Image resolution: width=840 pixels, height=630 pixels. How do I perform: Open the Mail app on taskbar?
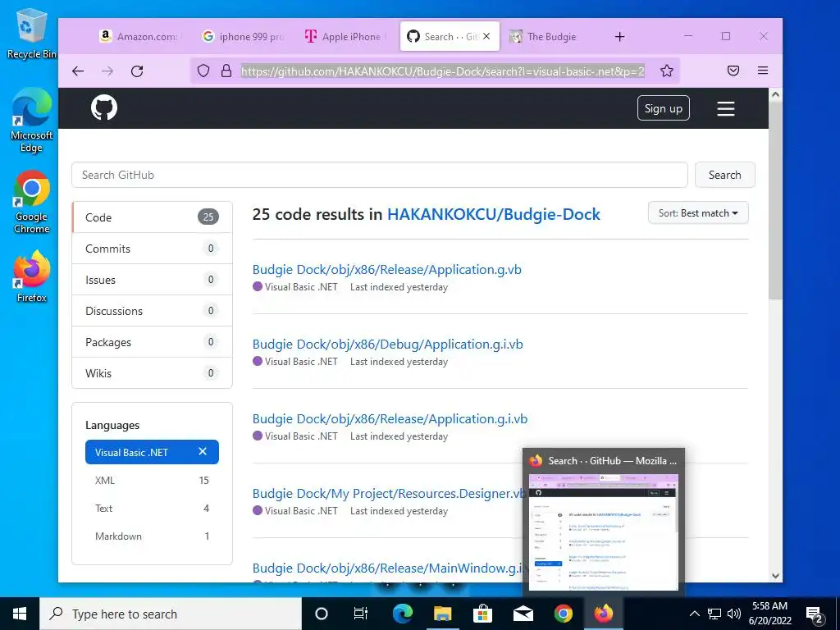tap(523, 614)
